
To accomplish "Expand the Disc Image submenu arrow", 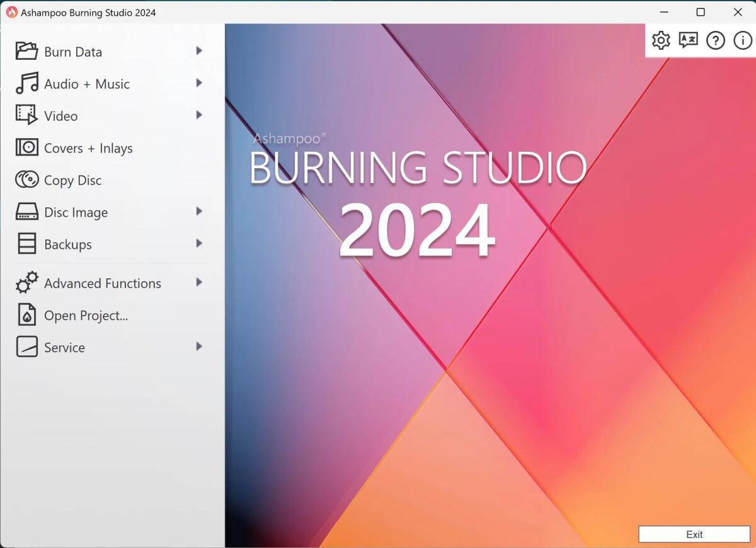I will tap(199, 212).
